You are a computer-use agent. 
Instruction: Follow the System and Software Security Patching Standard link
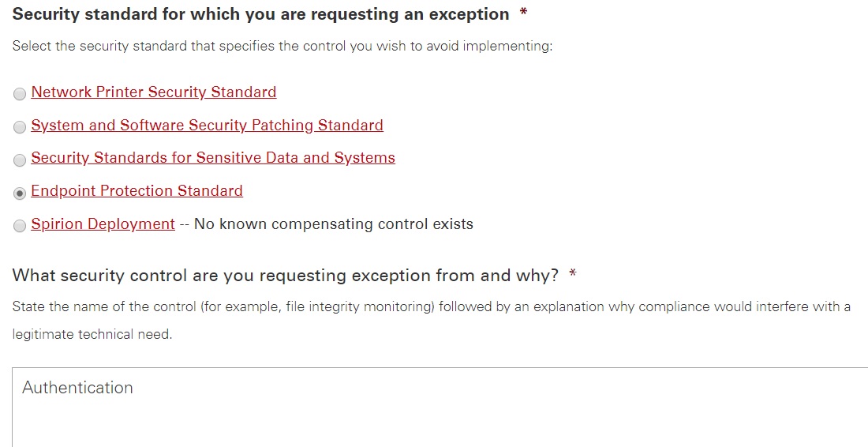207,126
